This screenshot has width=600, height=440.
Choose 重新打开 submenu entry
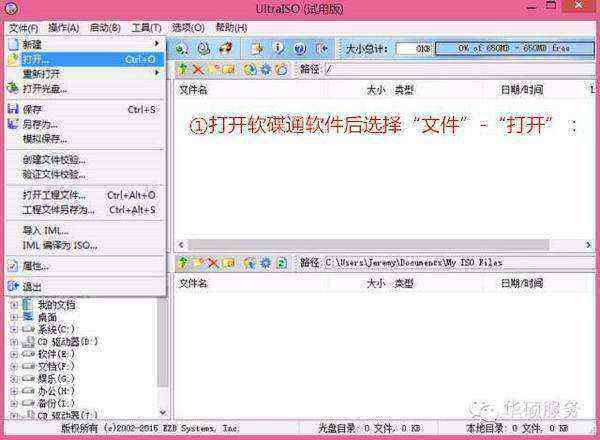click(85, 73)
